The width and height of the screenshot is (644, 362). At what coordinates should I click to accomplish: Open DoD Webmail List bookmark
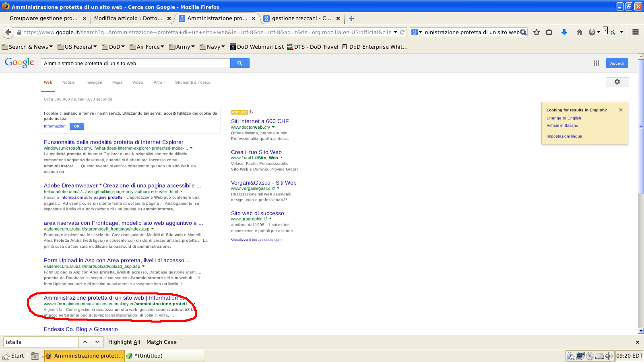257,47
